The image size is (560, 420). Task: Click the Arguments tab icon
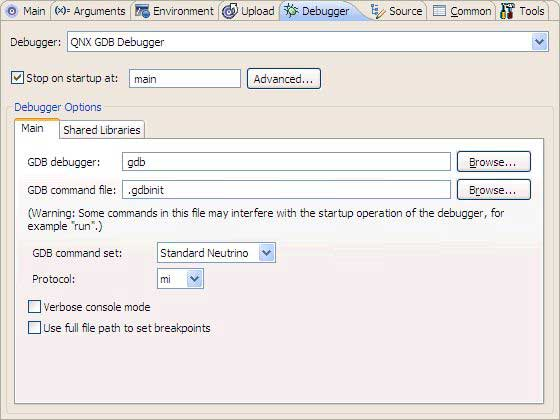point(62,11)
